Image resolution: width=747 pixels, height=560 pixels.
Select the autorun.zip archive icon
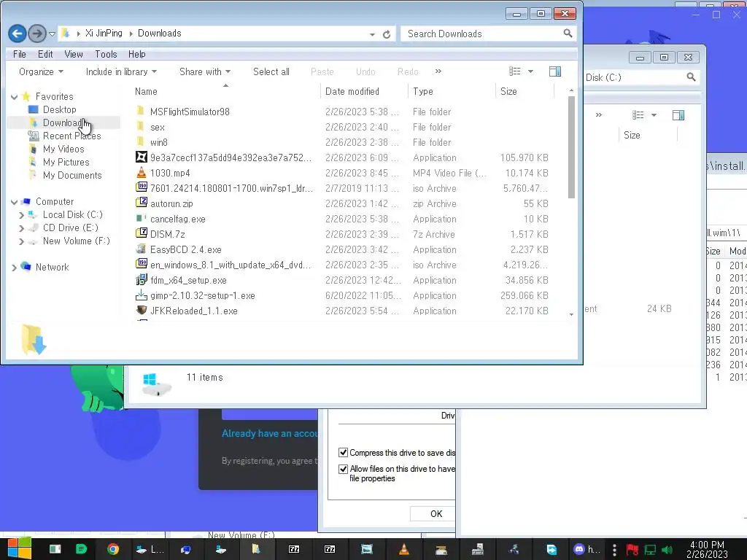coord(141,203)
